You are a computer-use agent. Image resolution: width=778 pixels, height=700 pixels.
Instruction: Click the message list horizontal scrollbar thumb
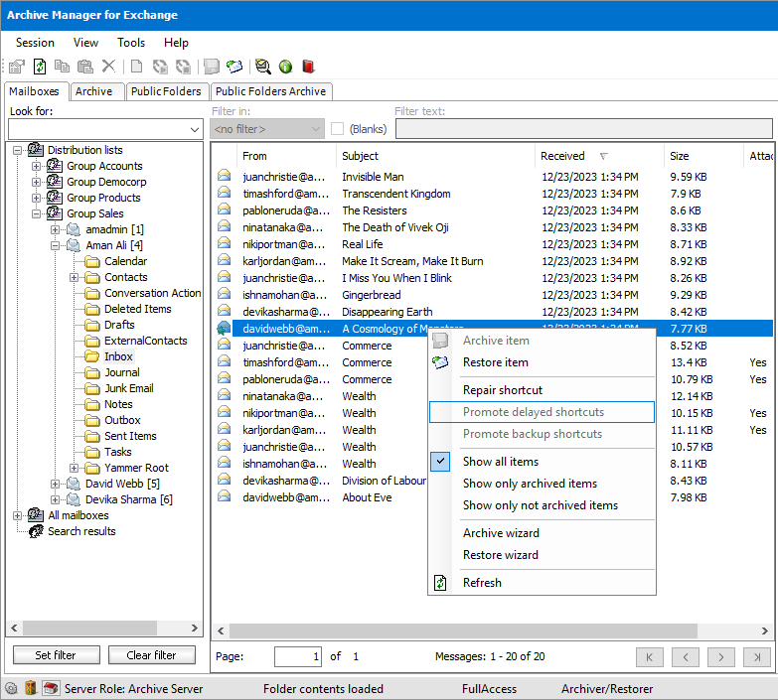click(x=463, y=630)
